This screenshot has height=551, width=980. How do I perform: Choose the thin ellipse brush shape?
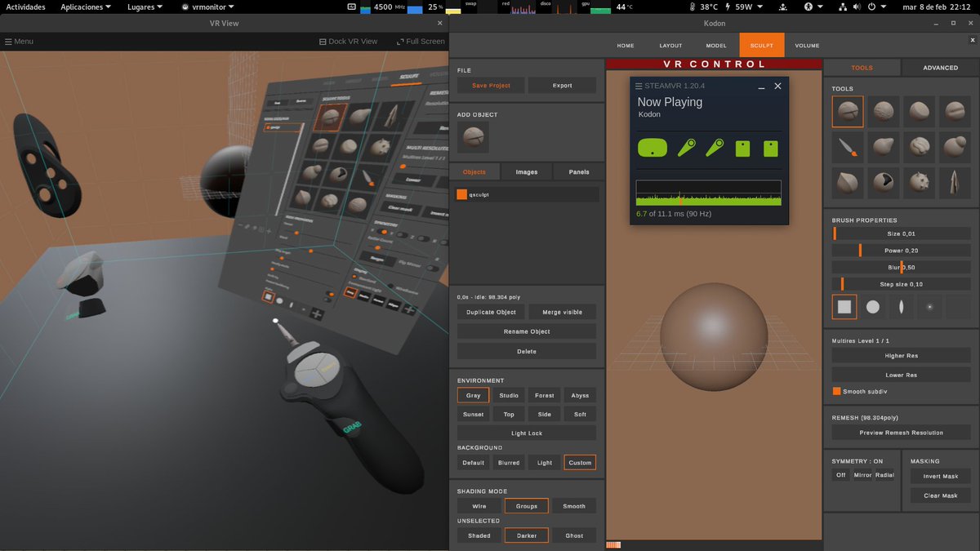click(x=902, y=307)
